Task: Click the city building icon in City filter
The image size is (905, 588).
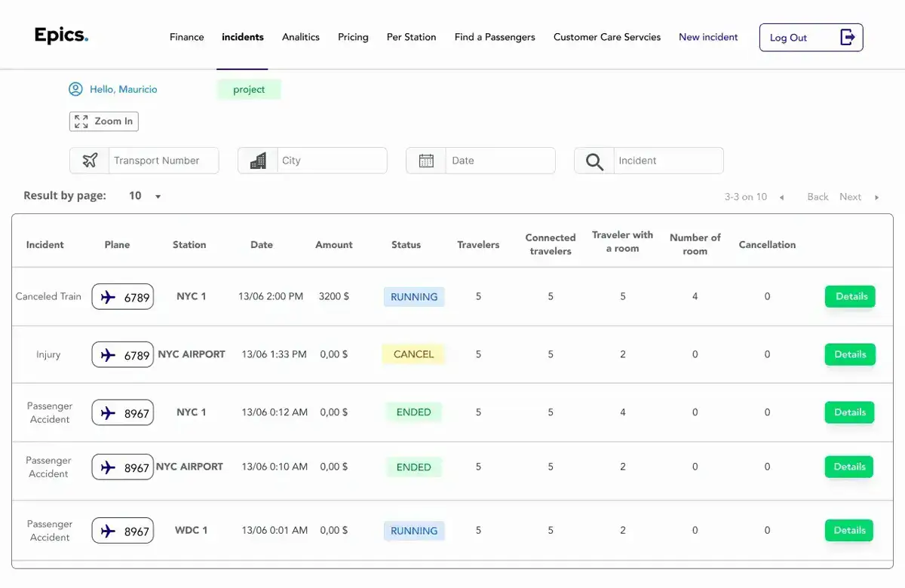Action: [258, 160]
